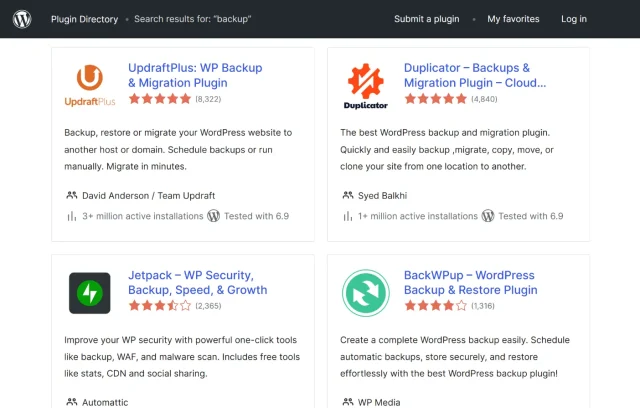This screenshot has width=640, height=408.
Task: Open UpdraftPlus: WP Backup & Migration Plugin
Action: (195, 75)
